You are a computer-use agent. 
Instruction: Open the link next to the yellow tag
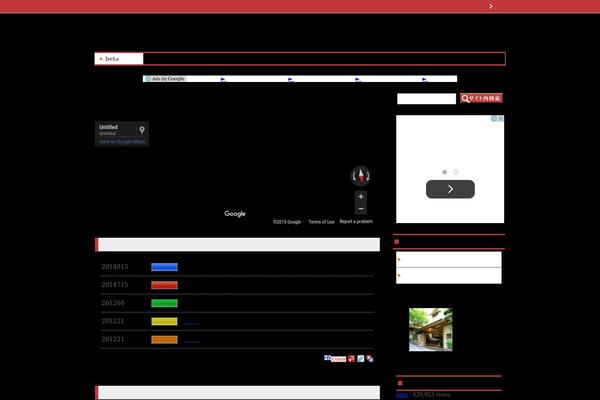tap(192, 323)
